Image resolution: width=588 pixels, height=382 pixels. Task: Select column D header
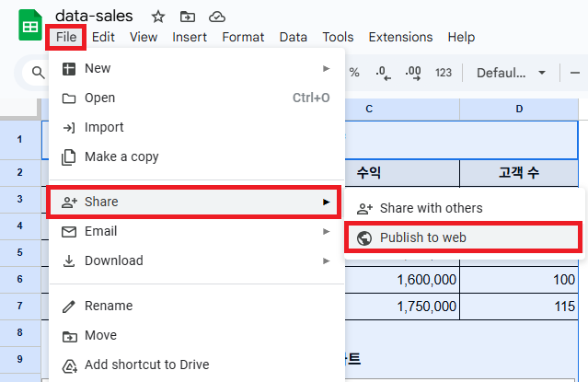pyautogui.click(x=519, y=109)
